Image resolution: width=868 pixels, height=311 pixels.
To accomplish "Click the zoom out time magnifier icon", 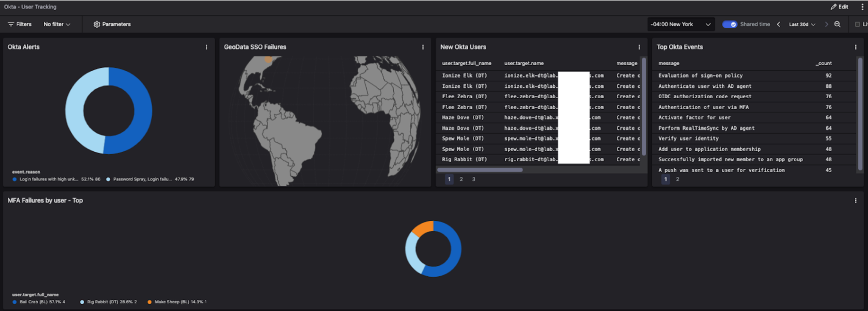I will tap(837, 24).
